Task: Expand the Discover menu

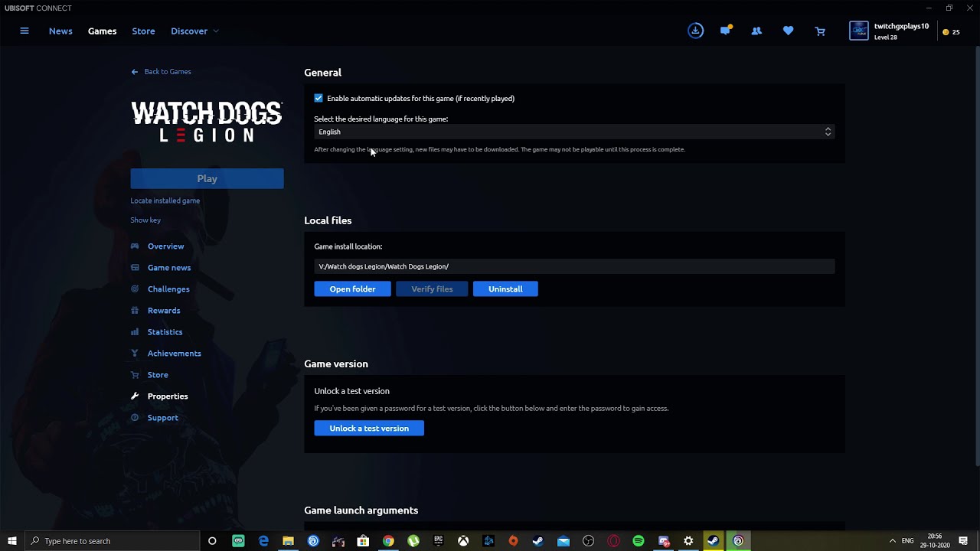Action: point(194,31)
